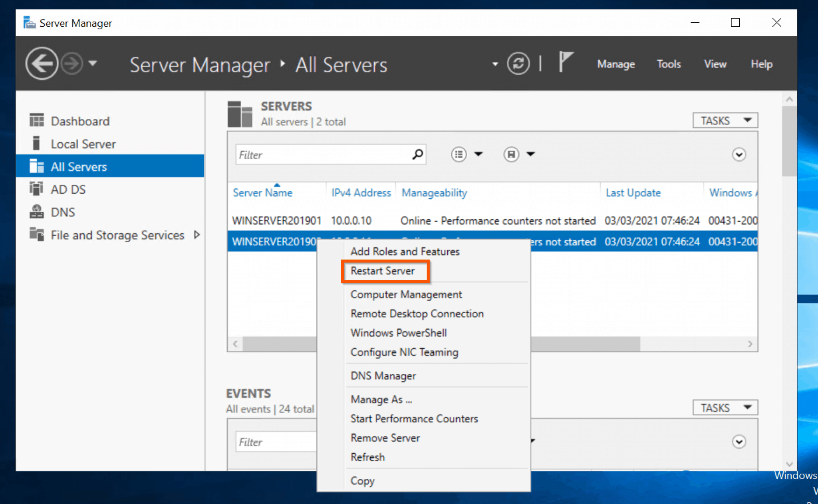Open the Tools menu
The width and height of the screenshot is (818, 504).
pos(669,64)
